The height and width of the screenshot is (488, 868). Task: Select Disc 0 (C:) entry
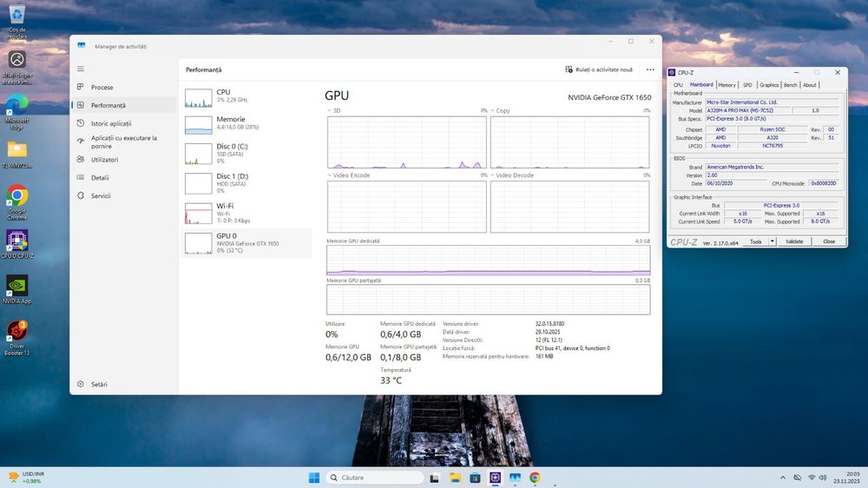click(247, 154)
